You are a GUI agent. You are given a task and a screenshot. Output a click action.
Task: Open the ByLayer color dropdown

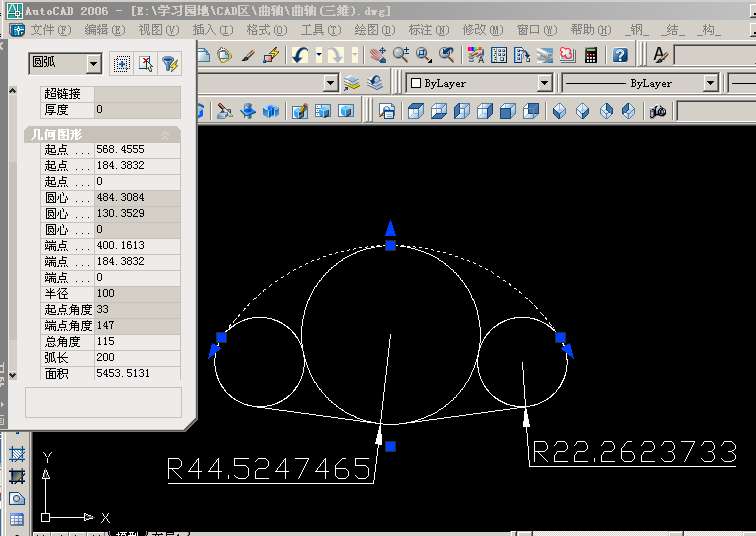coord(544,83)
